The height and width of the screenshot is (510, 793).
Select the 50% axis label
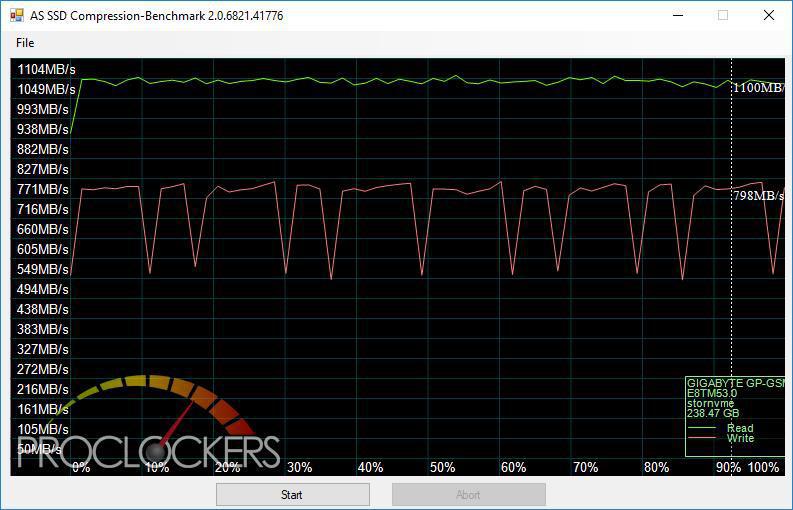click(x=442, y=467)
